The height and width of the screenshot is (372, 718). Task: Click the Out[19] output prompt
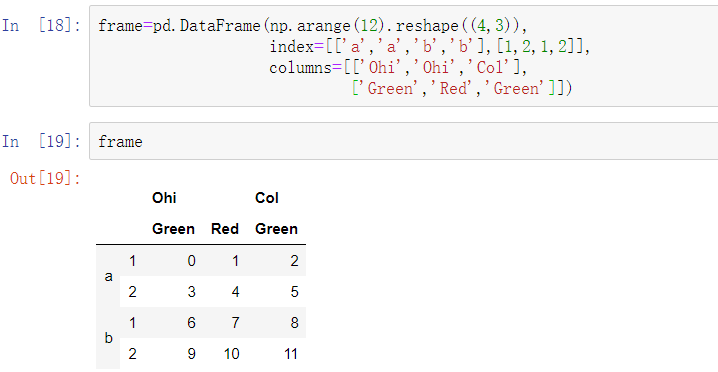click(45, 178)
